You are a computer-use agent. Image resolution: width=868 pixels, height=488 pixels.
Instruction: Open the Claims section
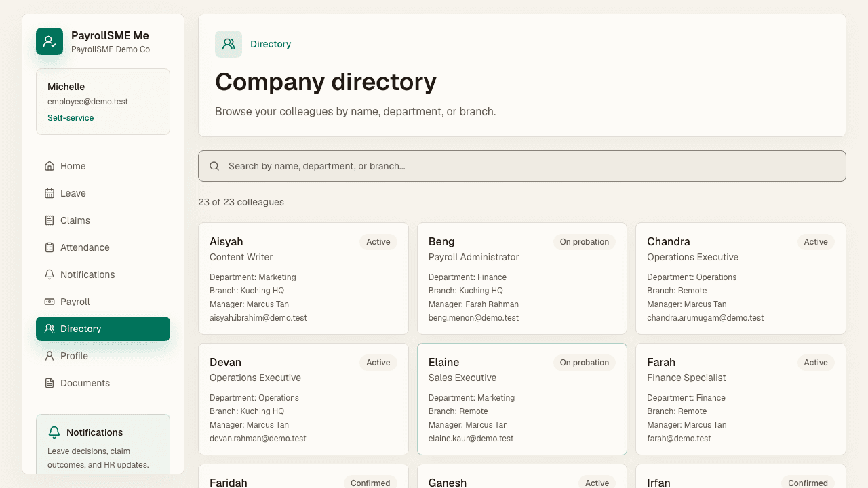click(103, 220)
